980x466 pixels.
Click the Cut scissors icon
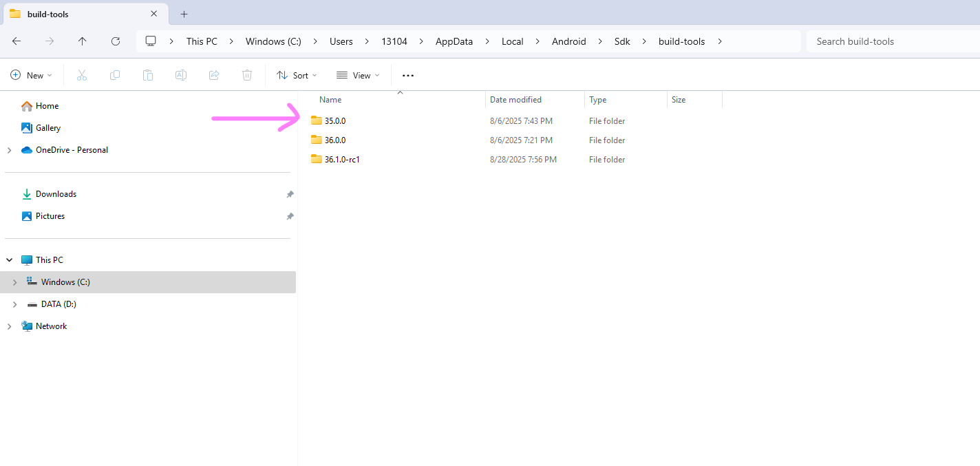pyautogui.click(x=82, y=75)
